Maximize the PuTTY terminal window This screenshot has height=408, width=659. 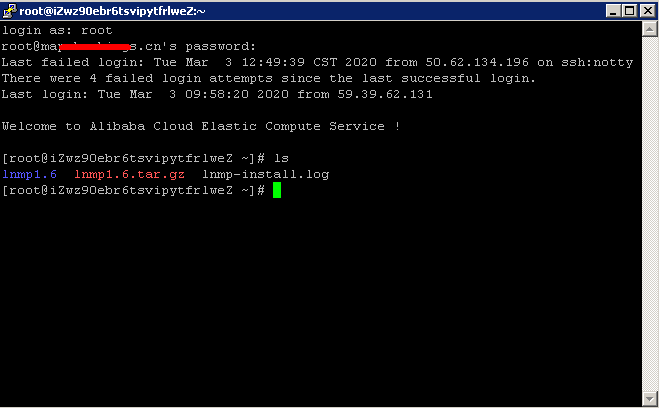click(630, 11)
